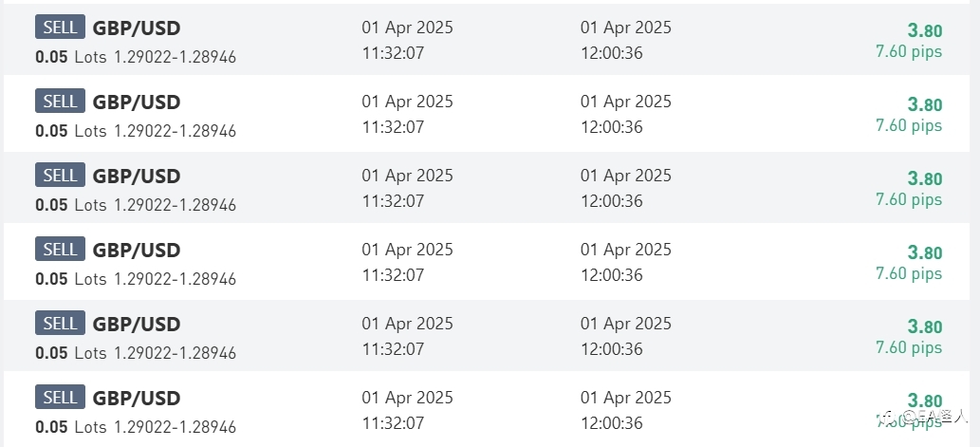Click 0.05 Lots price range in last row

coord(136,427)
